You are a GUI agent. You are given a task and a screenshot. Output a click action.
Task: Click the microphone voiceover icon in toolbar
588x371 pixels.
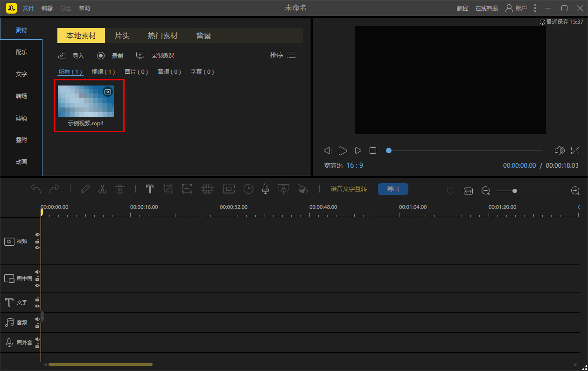coord(265,189)
